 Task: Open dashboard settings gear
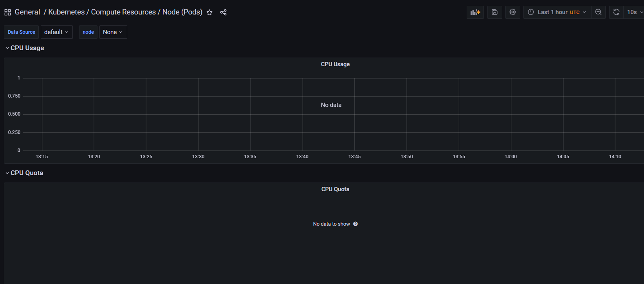pyautogui.click(x=512, y=12)
